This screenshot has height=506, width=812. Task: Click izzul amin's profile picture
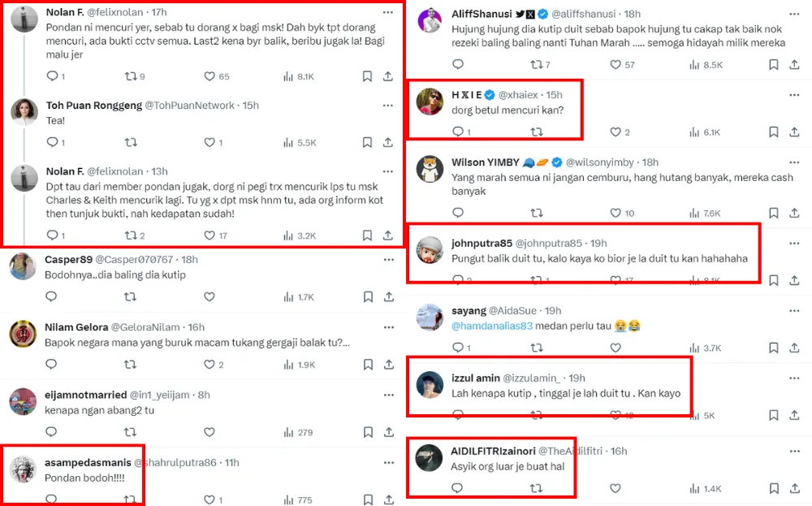(x=430, y=385)
